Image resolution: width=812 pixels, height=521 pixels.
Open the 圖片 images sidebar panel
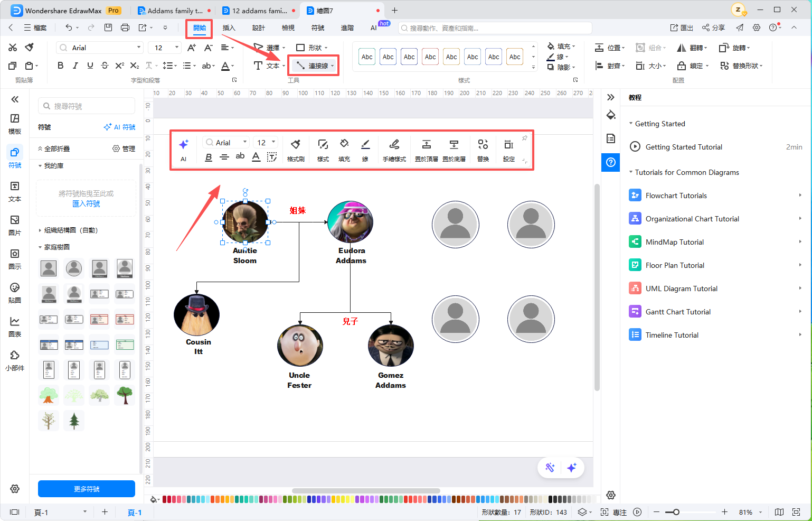(15, 225)
